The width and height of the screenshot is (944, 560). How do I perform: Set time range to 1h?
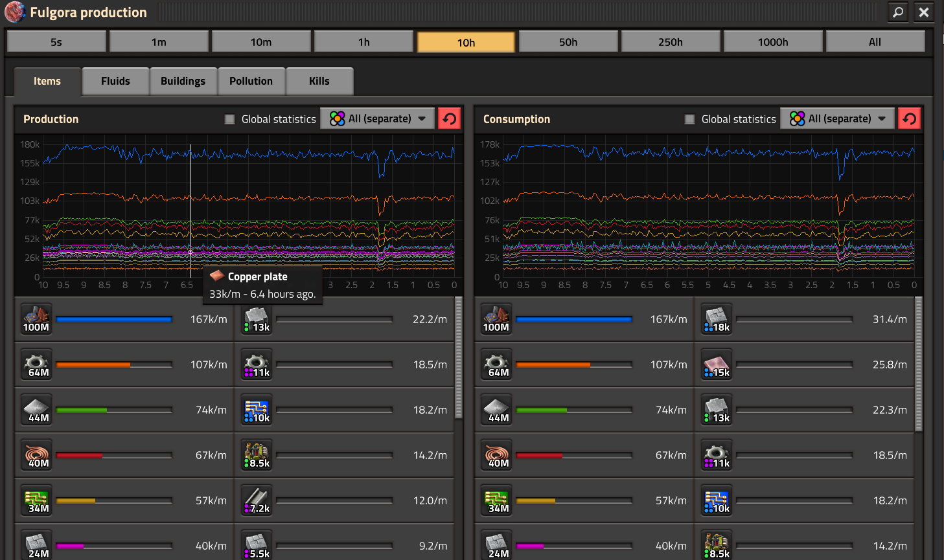pos(363,42)
